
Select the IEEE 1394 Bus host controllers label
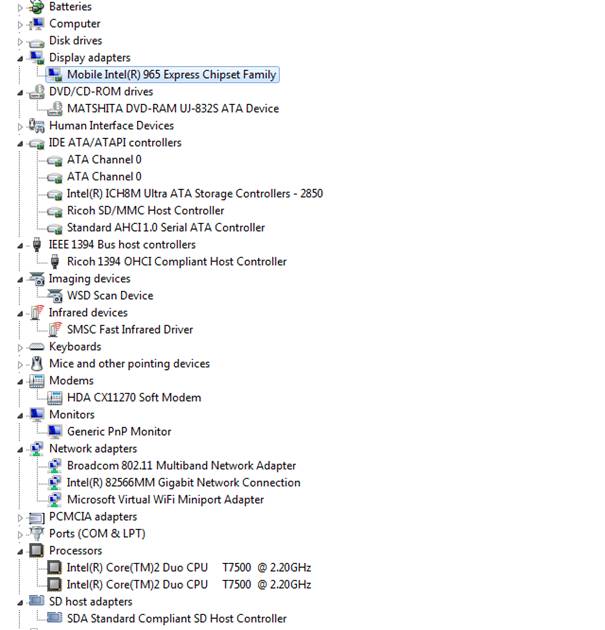pos(122,245)
